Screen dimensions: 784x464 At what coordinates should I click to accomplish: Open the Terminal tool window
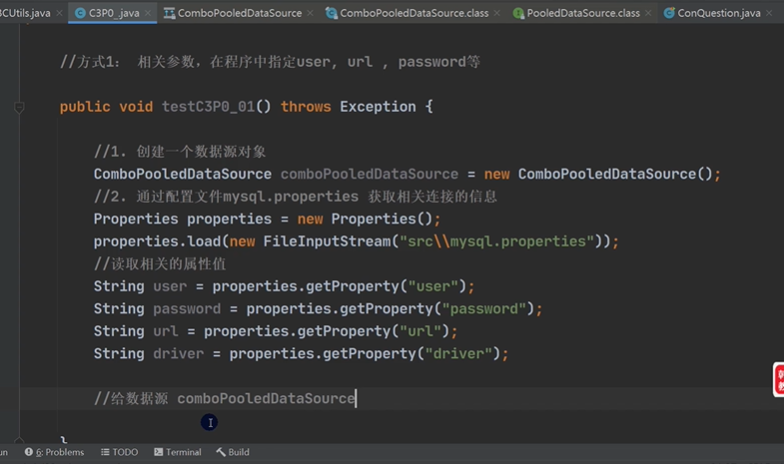click(x=178, y=452)
